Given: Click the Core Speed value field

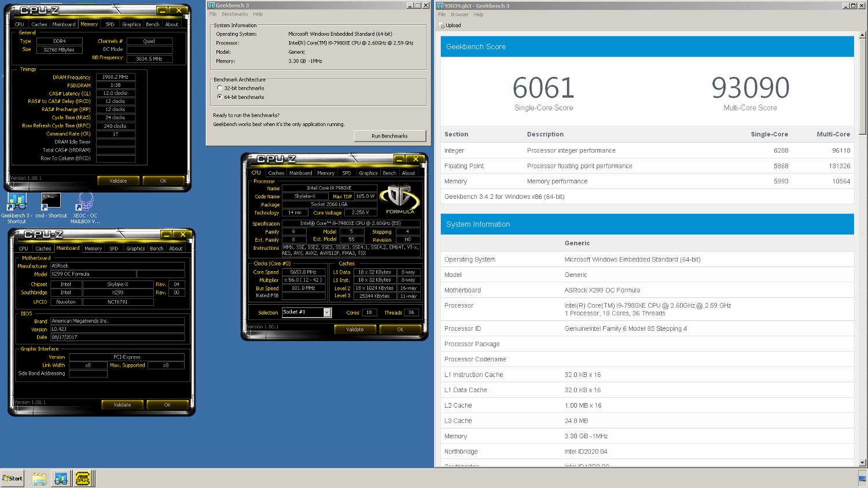Looking at the screenshot, I should pos(303,272).
